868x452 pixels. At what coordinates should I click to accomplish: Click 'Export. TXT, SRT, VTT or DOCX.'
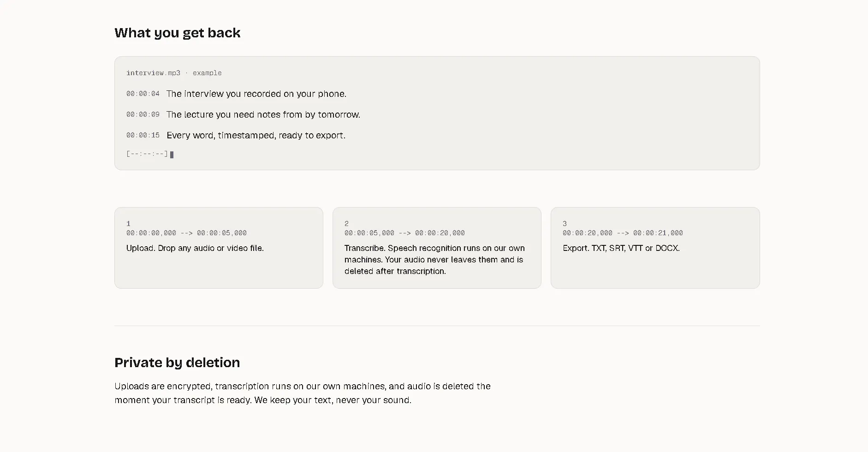point(621,248)
